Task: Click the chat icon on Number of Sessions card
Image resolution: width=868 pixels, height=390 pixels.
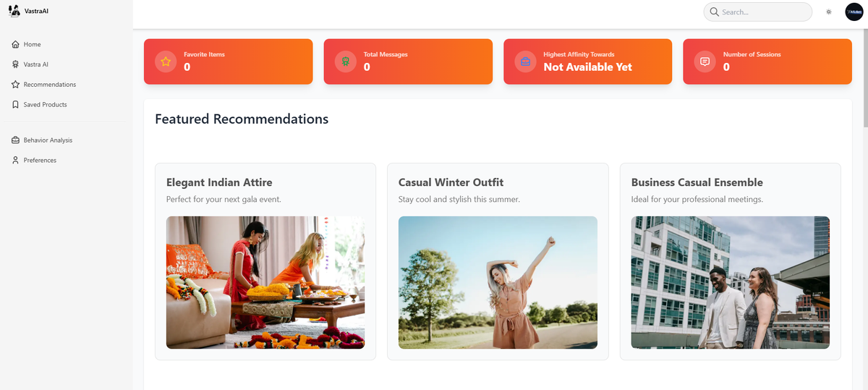Action: (x=705, y=62)
